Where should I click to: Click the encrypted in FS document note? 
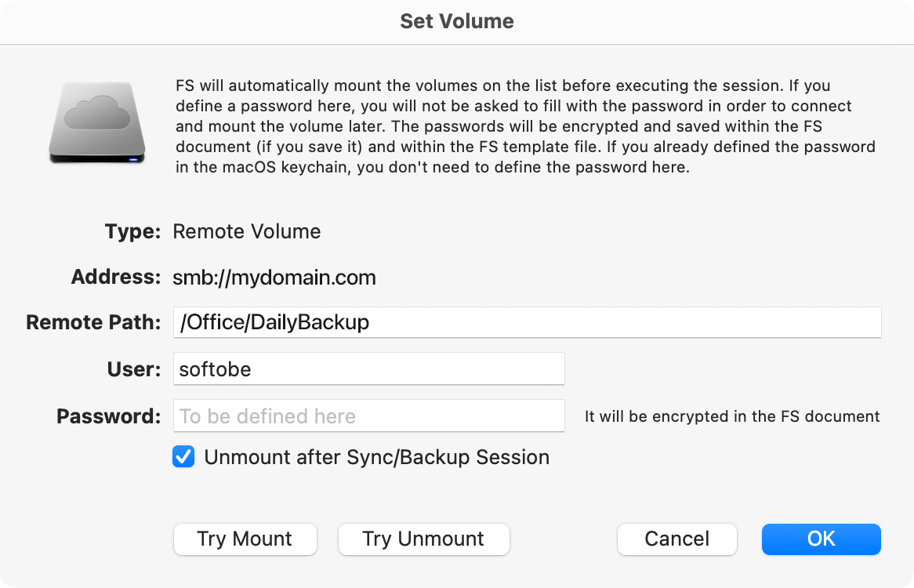(732, 416)
